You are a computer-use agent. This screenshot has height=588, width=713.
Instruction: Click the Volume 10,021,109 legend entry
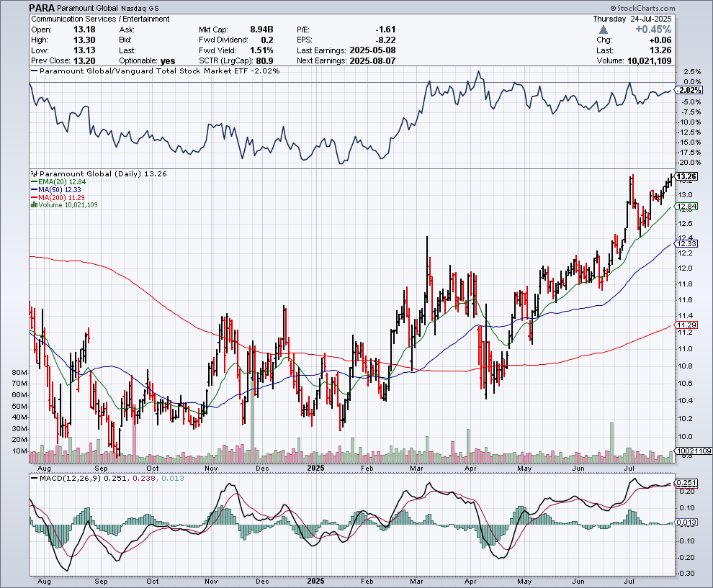64,205
